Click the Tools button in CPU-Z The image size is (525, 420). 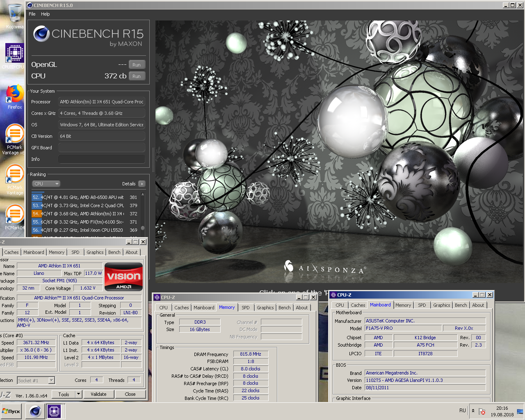click(64, 394)
